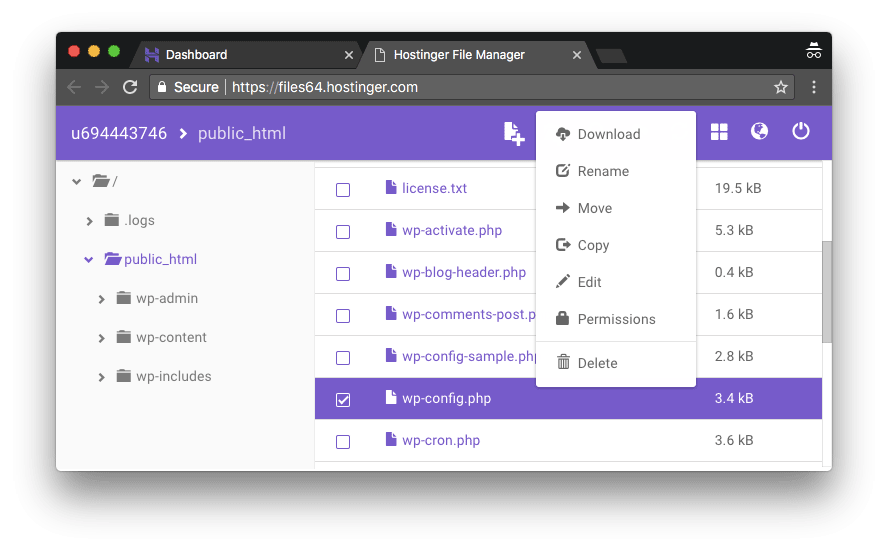The height and width of the screenshot is (551, 888).
Task: Click the power logout icon
Action: pyautogui.click(x=801, y=131)
